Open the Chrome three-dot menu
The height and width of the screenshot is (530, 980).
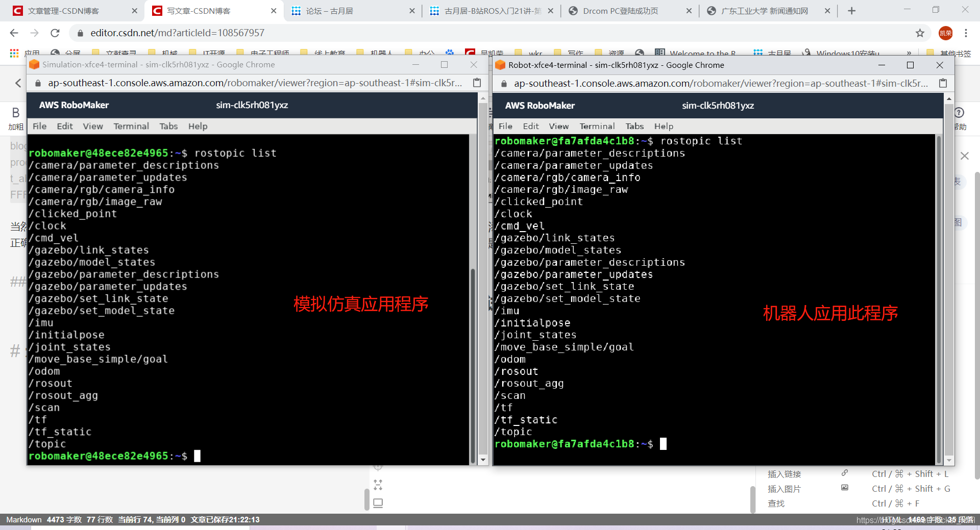(966, 33)
